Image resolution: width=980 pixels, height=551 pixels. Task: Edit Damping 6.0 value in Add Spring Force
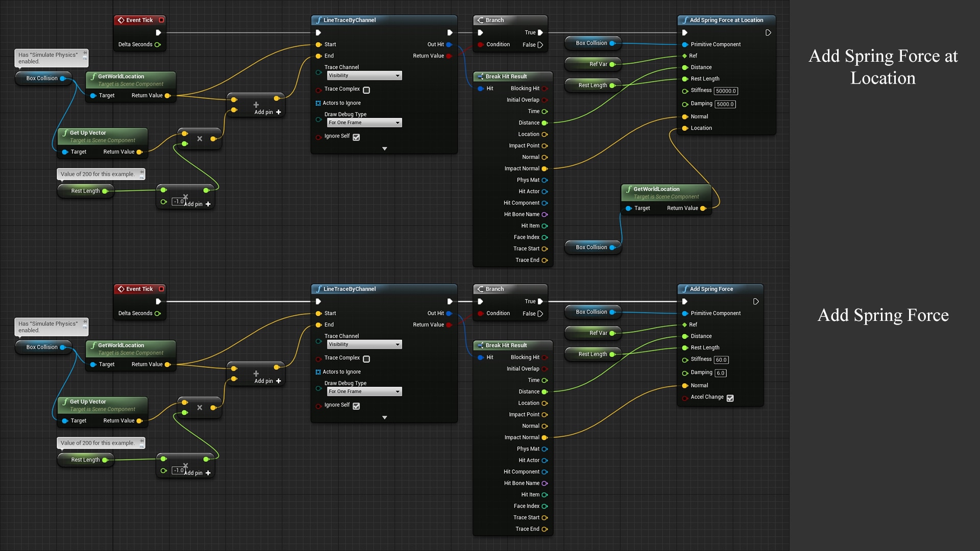720,373
